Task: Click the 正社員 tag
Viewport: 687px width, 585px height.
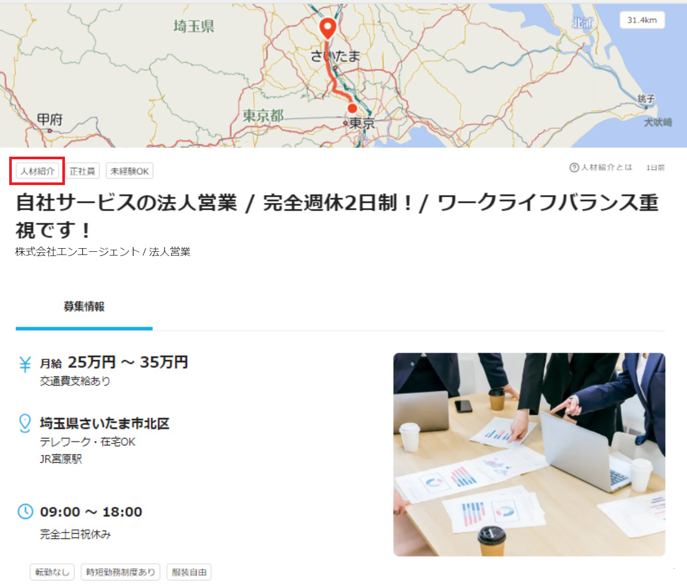Action: (x=82, y=171)
